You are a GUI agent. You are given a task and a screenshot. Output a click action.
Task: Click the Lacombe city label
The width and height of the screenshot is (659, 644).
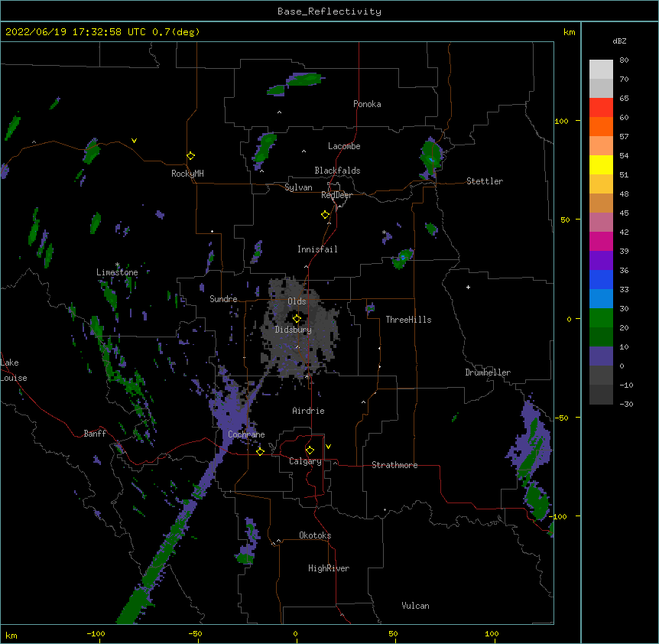coord(344,146)
